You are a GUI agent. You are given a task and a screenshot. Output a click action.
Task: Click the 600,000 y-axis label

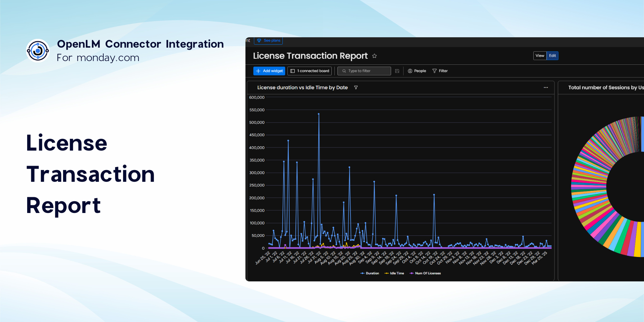pos(257,97)
